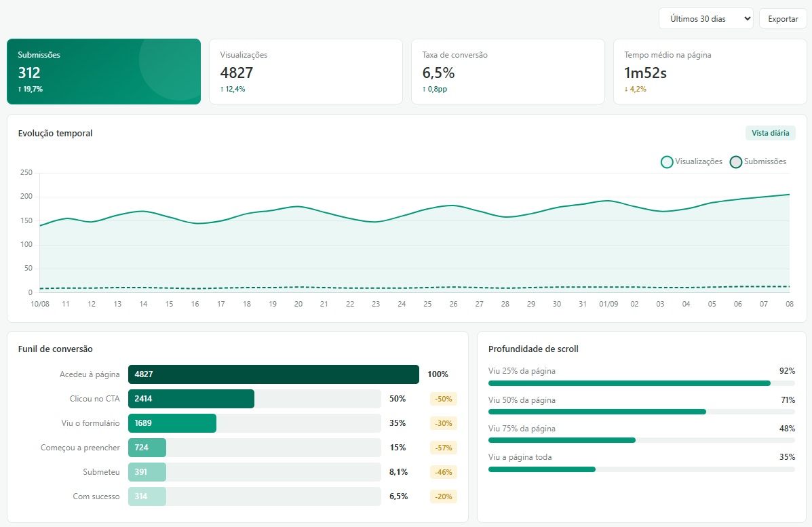The width and height of the screenshot is (812, 527).
Task: Select the Submissões metric card
Action: 104,71
